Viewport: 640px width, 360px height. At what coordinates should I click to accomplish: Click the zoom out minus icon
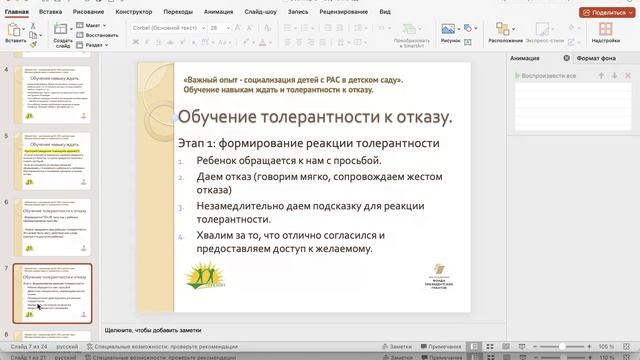535,347
